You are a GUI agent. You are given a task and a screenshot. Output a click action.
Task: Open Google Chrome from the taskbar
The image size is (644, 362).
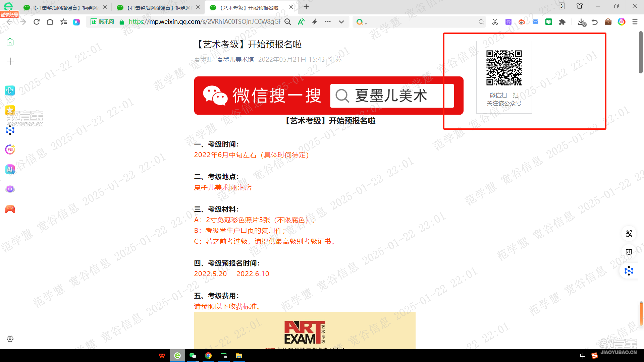(208, 356)
